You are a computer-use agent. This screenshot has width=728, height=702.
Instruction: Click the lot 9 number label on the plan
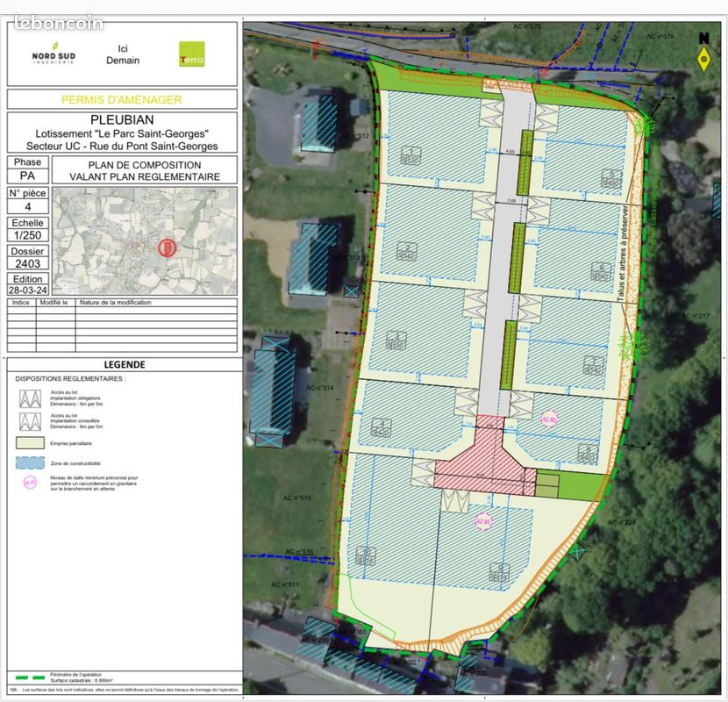coord(500,572)
